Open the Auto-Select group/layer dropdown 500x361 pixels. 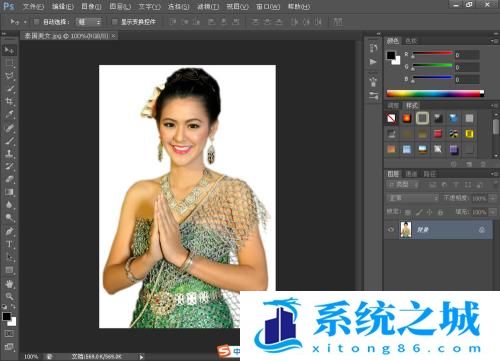[88, 22]
